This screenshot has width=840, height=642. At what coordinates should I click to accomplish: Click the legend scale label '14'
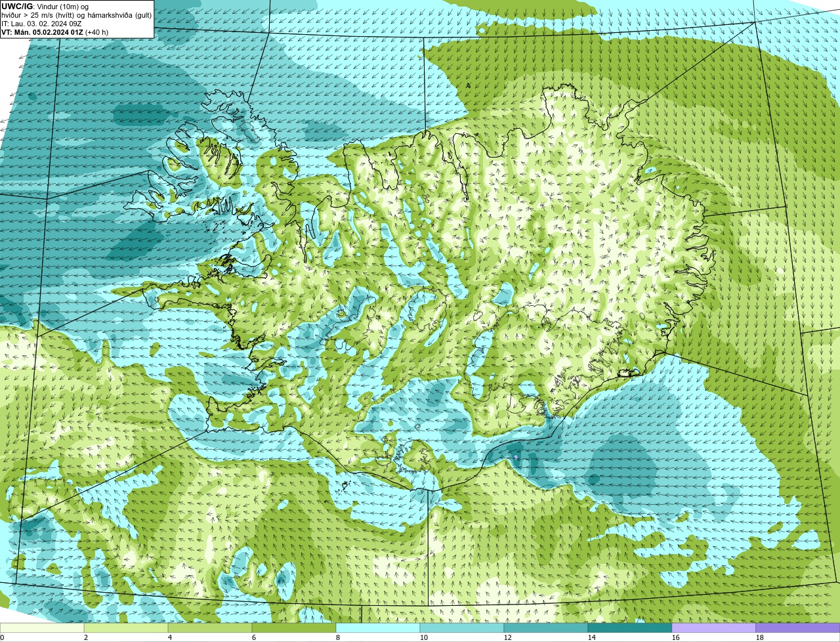point(592,637)
